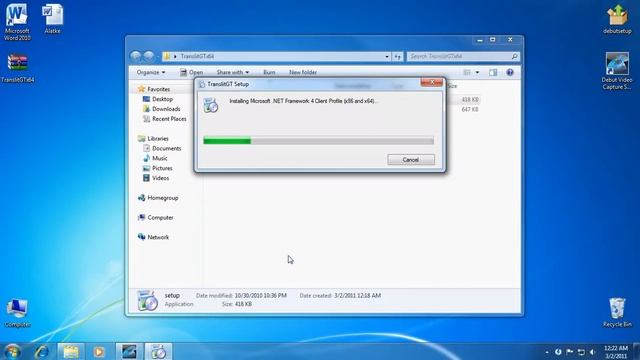This screenshot has width=640, height=360.
Task: Click the 647 KB file size cell
Action: tap(470, 109)
